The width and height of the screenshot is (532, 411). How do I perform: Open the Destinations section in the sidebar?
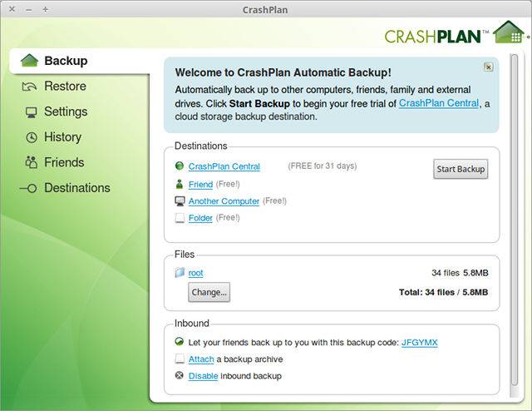77,188
